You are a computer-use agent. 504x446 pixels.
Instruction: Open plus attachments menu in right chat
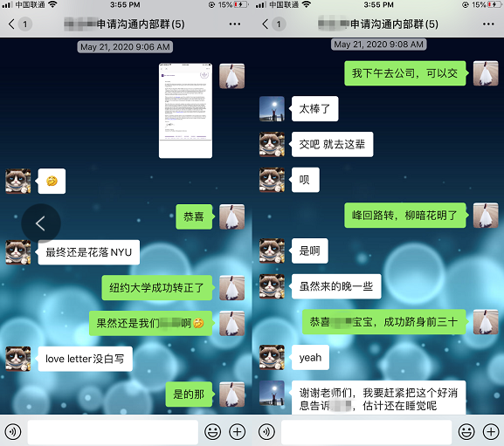pyautogui.click(x=491, y=432)
